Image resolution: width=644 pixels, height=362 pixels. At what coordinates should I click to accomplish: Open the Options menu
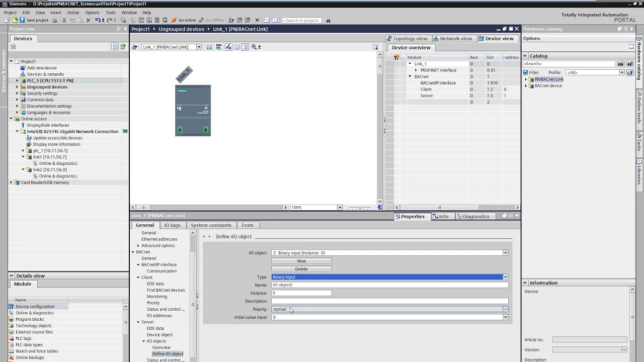tap(92, 13)
